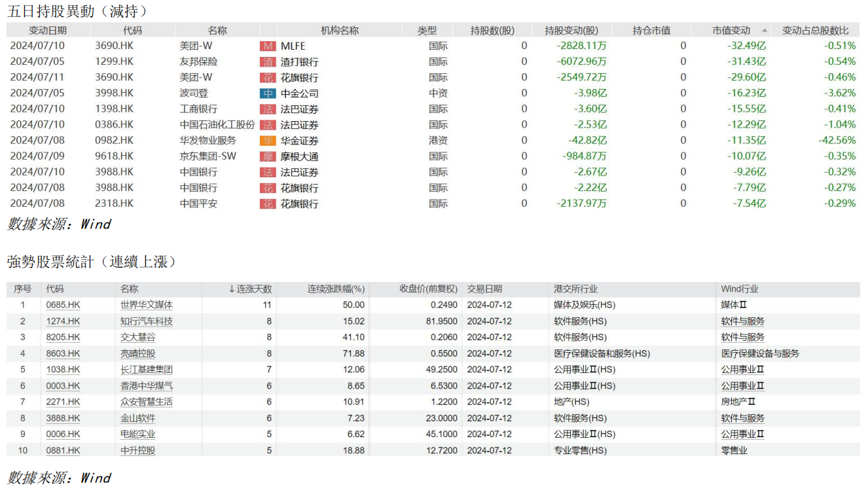The image size is (868, 494).
Task: Click 法巴证券 icon in 中国石油化工股份 row
Action: [x=268, y=124]
